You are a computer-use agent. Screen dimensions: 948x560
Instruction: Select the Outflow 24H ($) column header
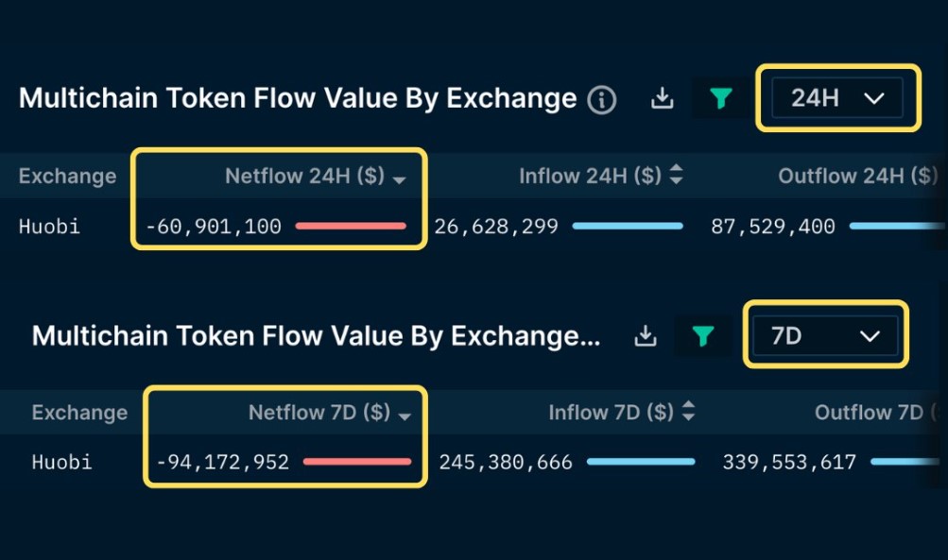[x=858, y=176]
